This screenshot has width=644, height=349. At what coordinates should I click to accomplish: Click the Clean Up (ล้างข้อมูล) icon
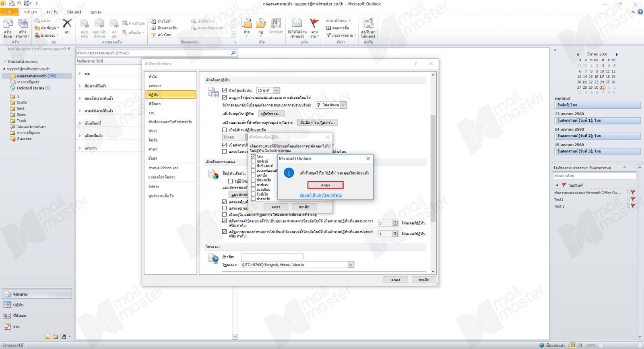[37, 28]
